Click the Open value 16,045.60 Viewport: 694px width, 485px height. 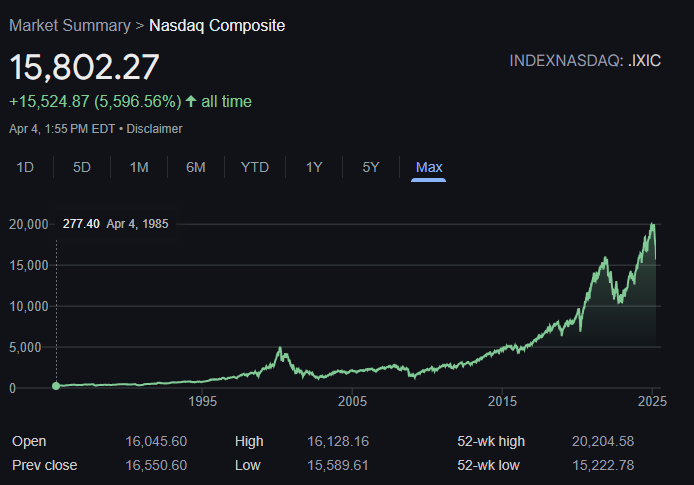click(156, 441)
